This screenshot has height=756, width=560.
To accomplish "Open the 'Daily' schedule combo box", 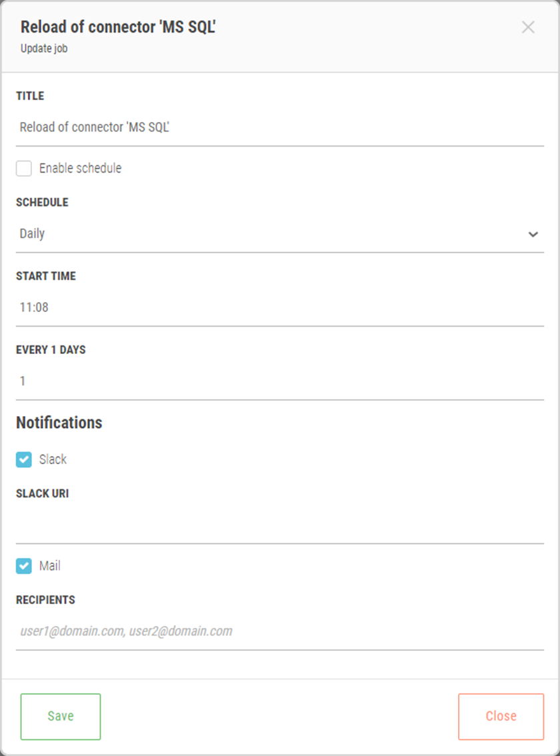I will (267, 235).
